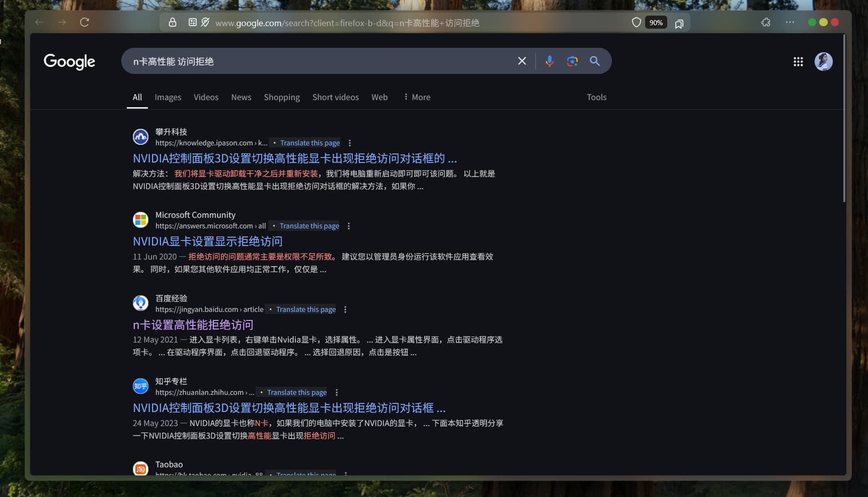Image resolution: width=868 pixels, height=497 pixels.
Task: Click the page vertical scrollbar thumb
Action: 844,118
